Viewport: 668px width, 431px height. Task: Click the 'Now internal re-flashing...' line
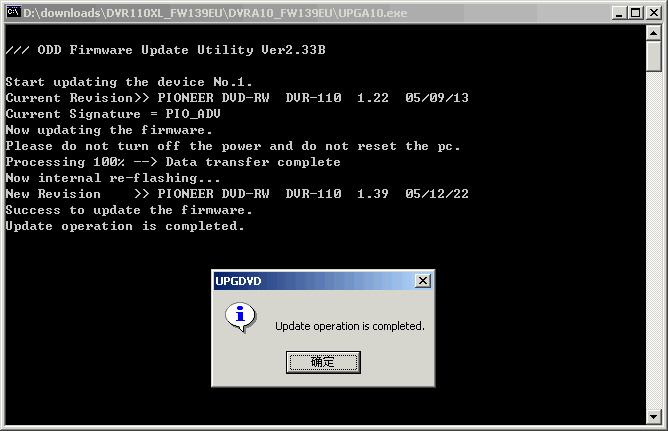(x=113, y=178)
